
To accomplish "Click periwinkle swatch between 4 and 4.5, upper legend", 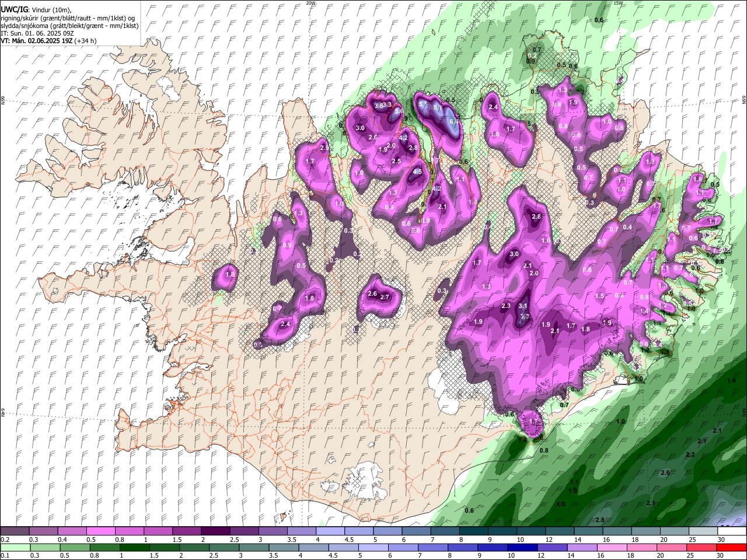I will tap(329, 531).
